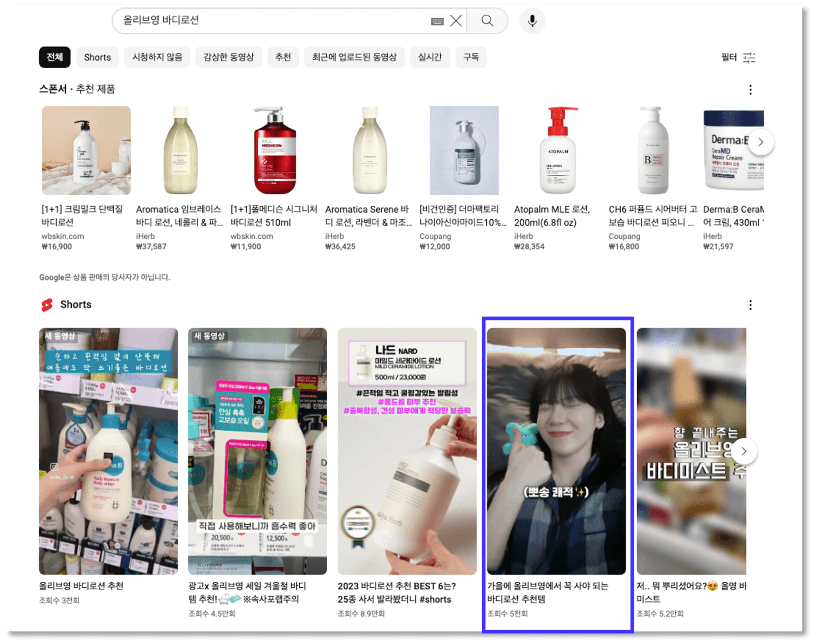
Task: Select the 시청하지 않음 chip
Action: point(157,57)
